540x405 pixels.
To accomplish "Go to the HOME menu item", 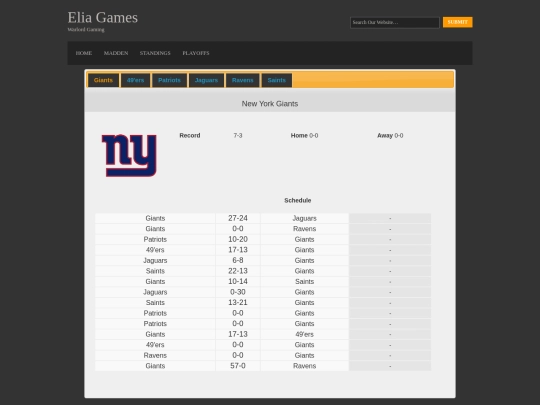I will coord(84,53).
